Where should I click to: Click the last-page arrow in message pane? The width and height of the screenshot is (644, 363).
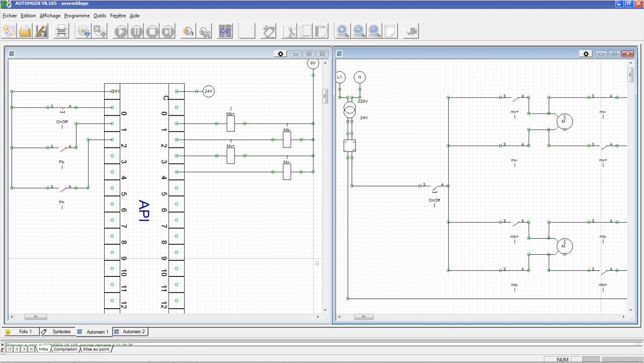click(32, 349)
